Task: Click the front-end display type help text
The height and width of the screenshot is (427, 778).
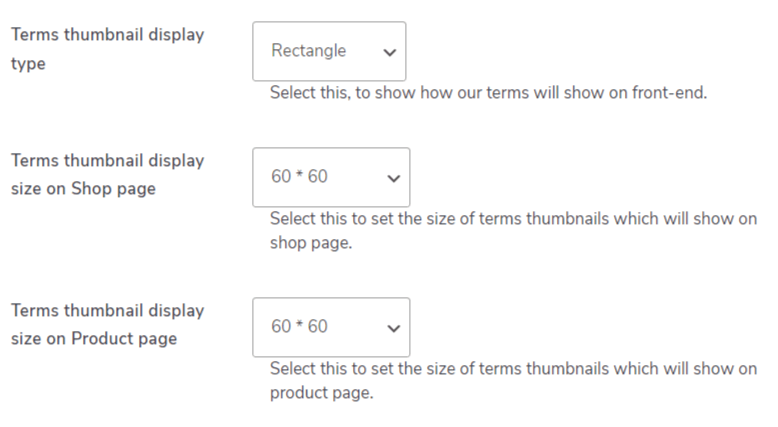Action: click(488, 95)
